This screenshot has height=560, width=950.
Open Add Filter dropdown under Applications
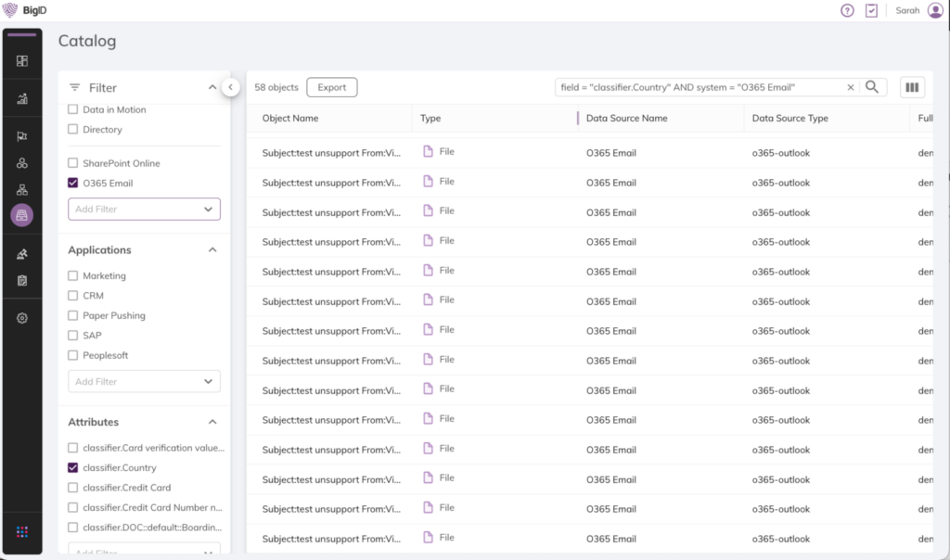(x=144, y=381)
